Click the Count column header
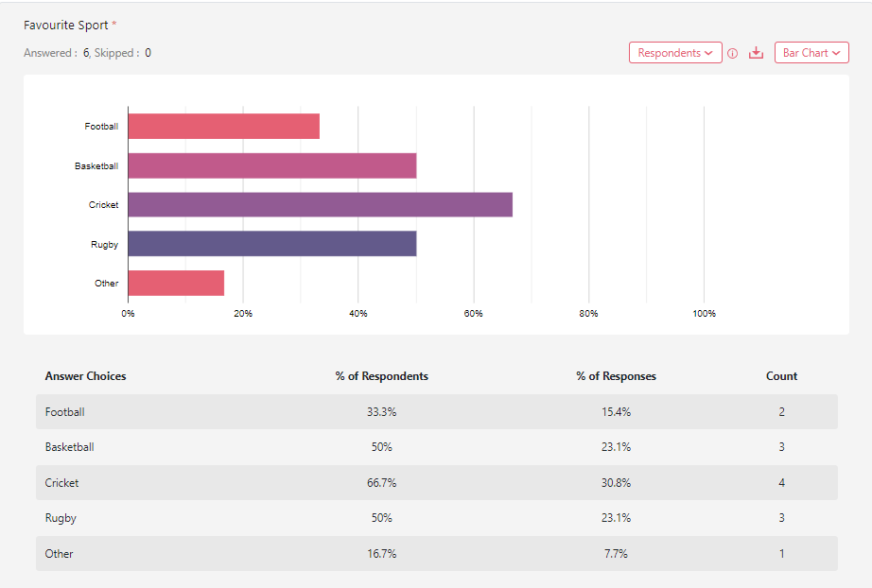Viewport: 872px width, 588px height. [781, 376]
